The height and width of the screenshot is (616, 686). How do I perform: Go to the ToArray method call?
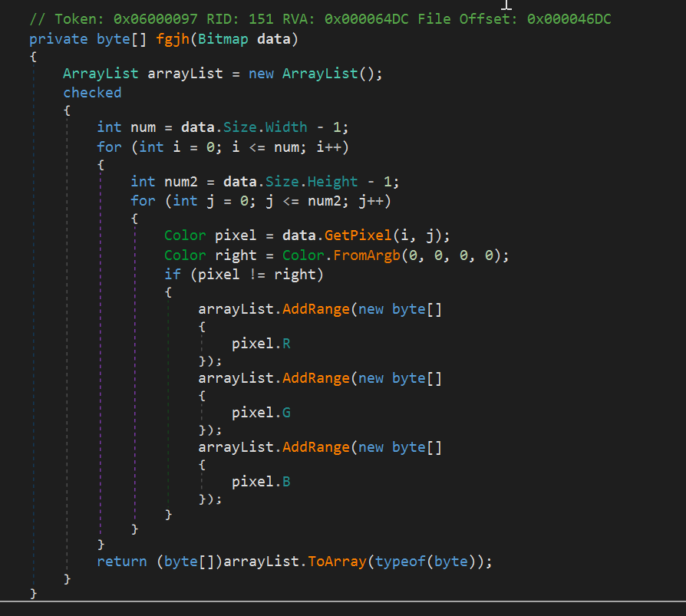click(337, 562)
